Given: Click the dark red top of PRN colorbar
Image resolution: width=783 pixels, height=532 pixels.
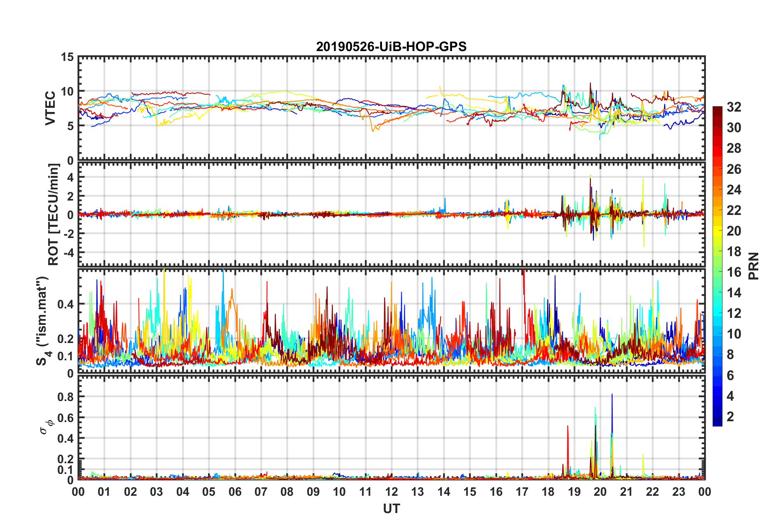Looking at the screenshot, I should [x=717, y=110].
